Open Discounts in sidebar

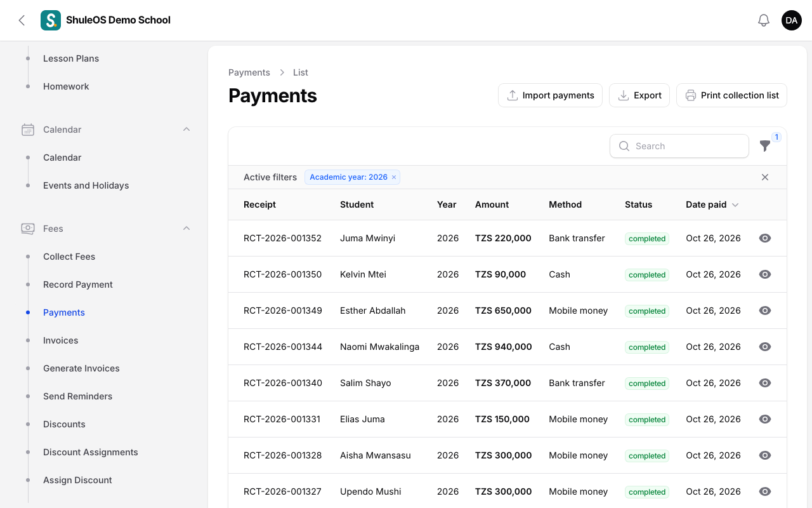point(64,424)
